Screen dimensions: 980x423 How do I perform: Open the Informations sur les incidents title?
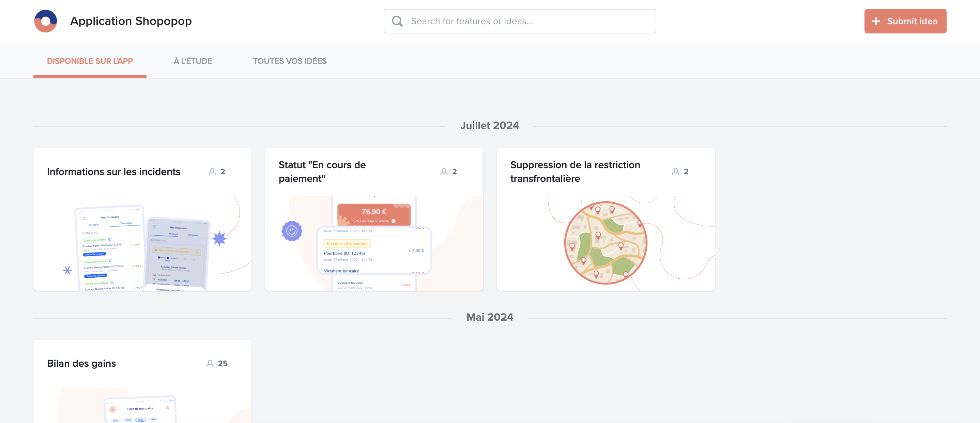(x=114, y=172)
